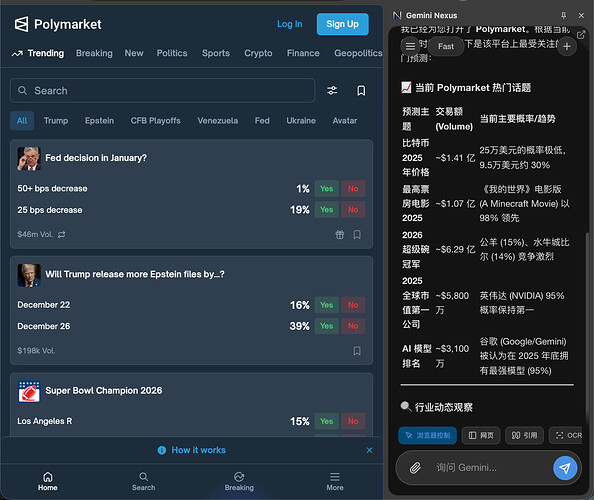Bookmark the Epstein files market
This screenshot has height=500, width=594.
[x=357, y=351]
